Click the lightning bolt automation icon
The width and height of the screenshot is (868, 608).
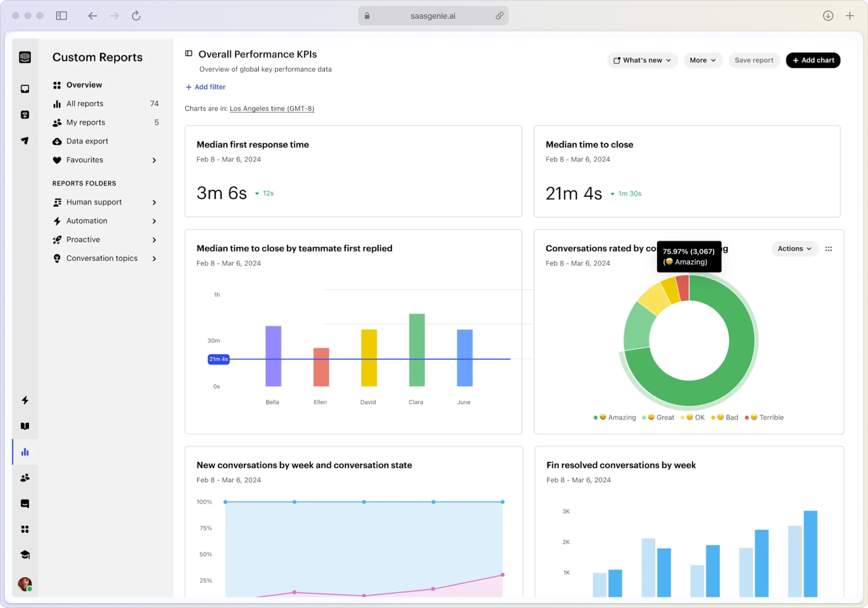25,400
